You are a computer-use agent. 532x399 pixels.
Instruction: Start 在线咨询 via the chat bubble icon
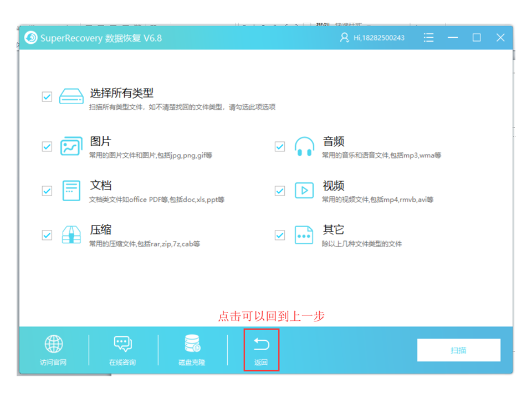click(x=122, y=344)
